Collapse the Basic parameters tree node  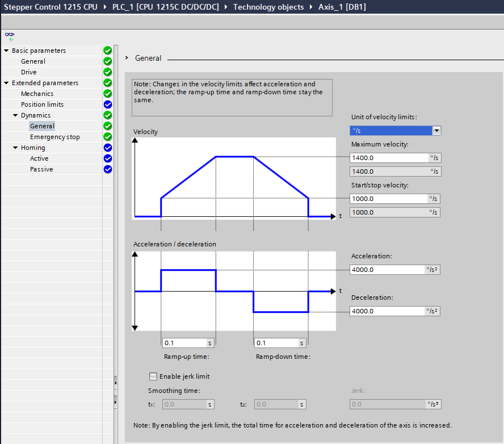6,51
